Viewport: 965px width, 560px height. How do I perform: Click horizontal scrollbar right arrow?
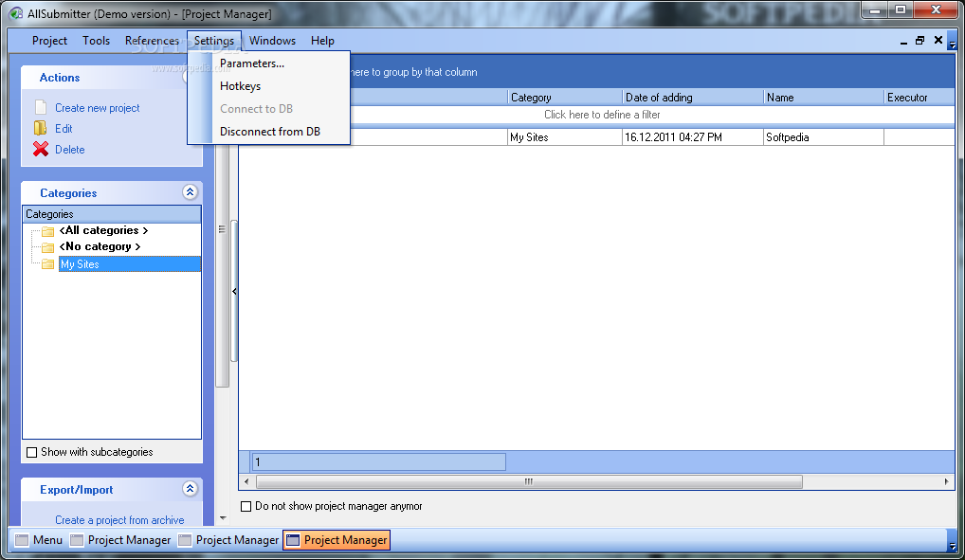(x=947, y=482)
